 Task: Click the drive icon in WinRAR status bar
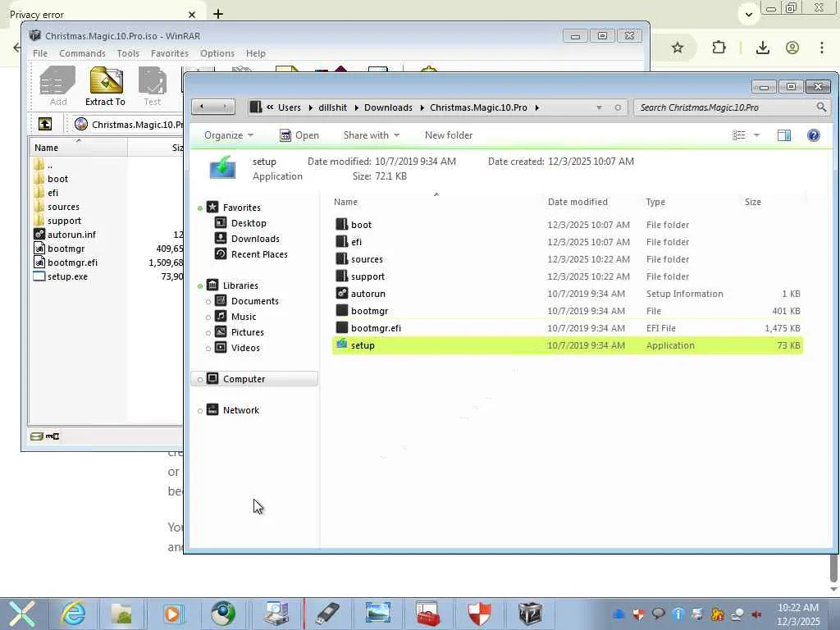[x=36, y=436]
